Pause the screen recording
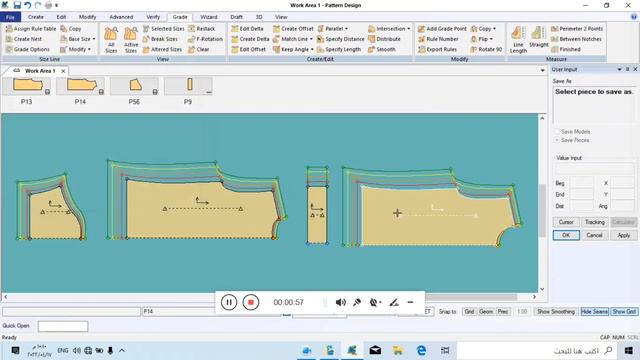Viewport: 640px width, 360px height. pyautogui.click(x=229, y=302)
